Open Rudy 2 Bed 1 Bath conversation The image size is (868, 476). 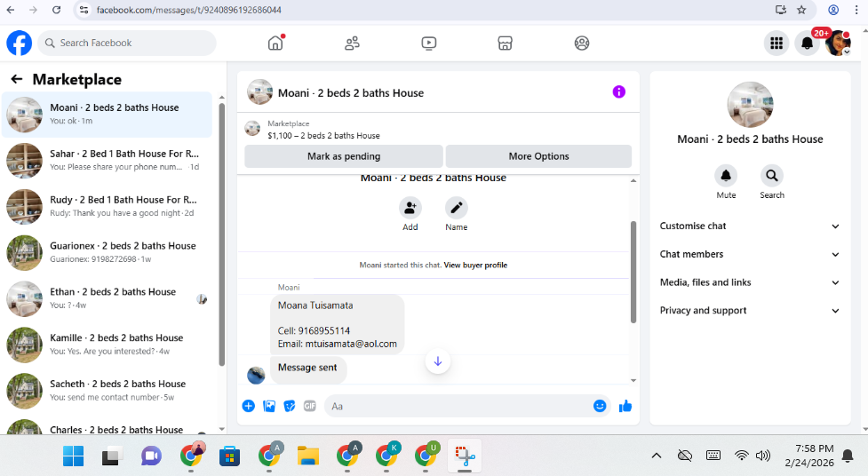[108, 206]
